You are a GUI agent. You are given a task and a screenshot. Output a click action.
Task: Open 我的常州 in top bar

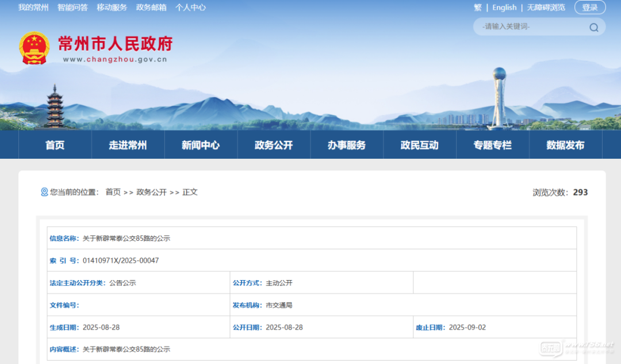(x=33, y=7)
